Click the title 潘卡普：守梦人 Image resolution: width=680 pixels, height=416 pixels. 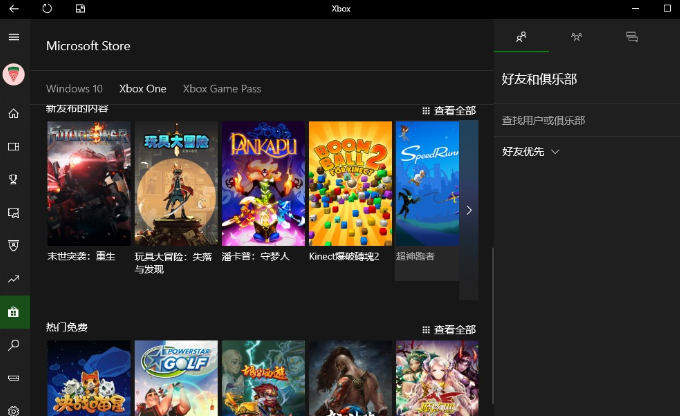click(255, 256)
